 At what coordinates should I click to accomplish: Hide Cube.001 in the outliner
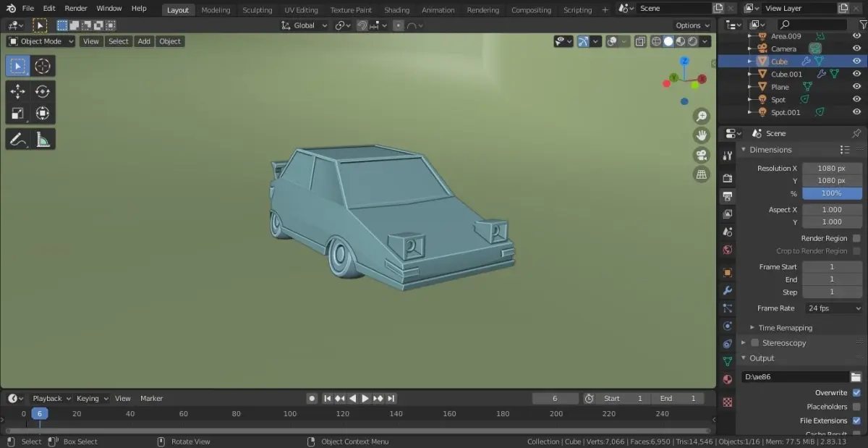856,74
